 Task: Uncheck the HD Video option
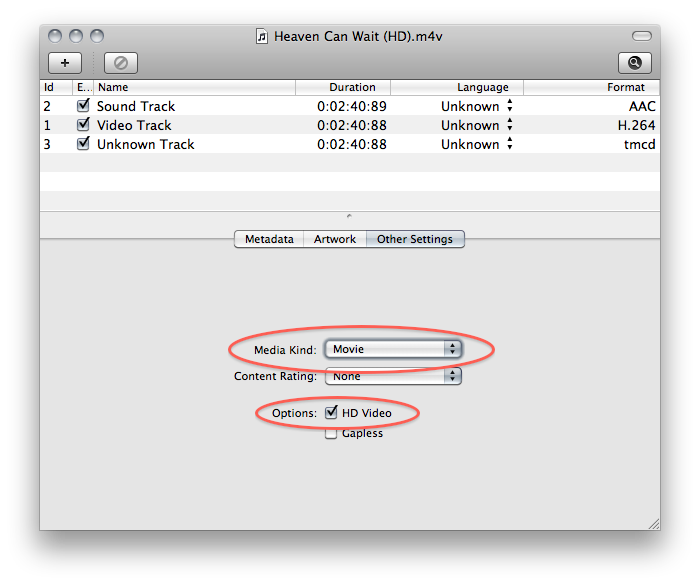[x=331, y=413]
